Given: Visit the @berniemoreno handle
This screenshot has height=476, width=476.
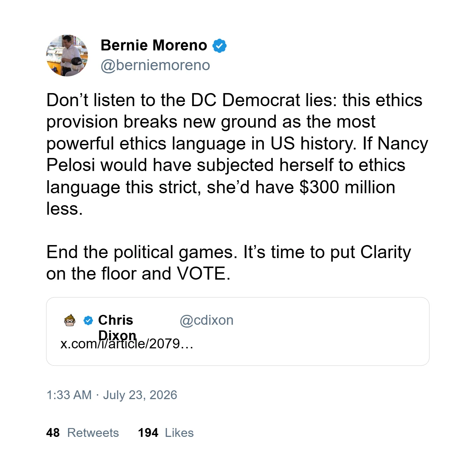Looking at the screenshot, I should point(155,65).
